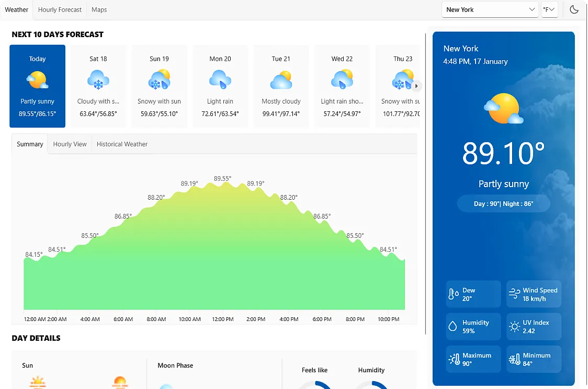Screen dimensions: 588x389
Task: Expand more forecast days with right chevron
Action: (416, 86)
